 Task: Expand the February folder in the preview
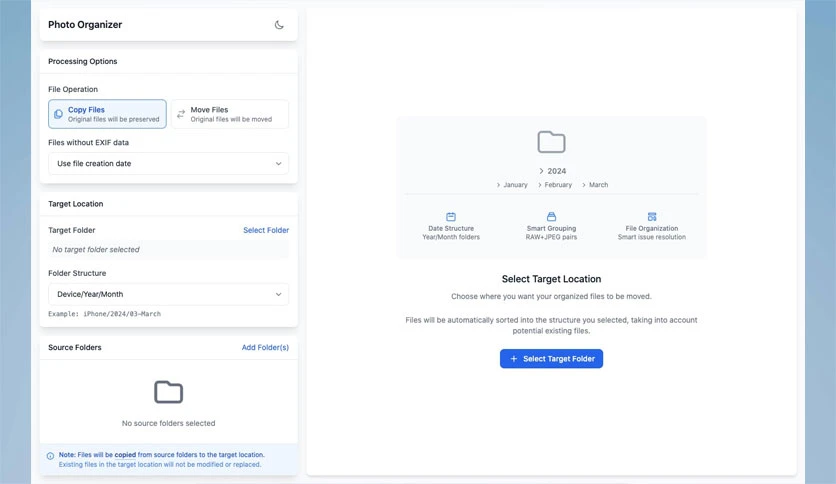(554, 185)
